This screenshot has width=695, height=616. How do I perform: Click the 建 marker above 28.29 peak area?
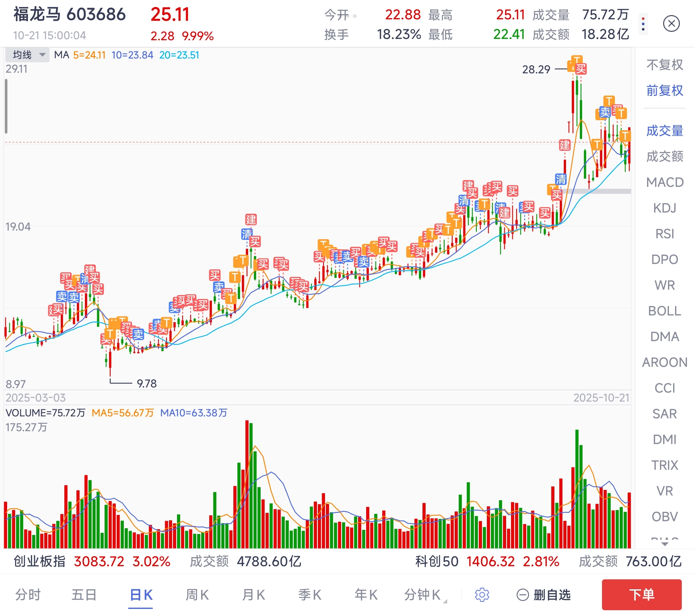pyautogui.click(x=565, y=145)
